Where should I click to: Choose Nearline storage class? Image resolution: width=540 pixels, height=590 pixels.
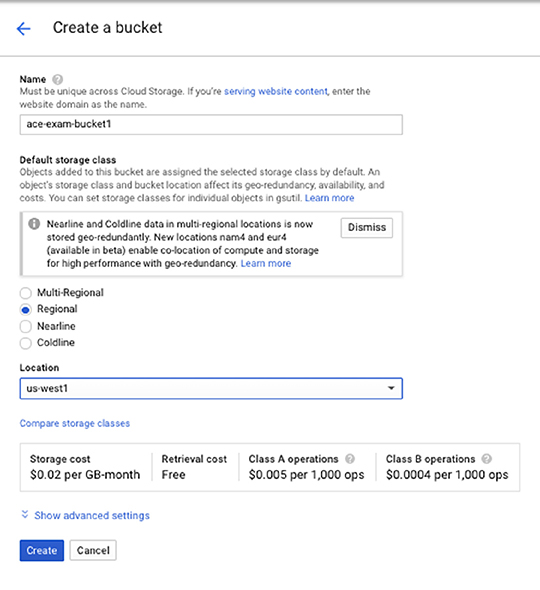(26, 326)
